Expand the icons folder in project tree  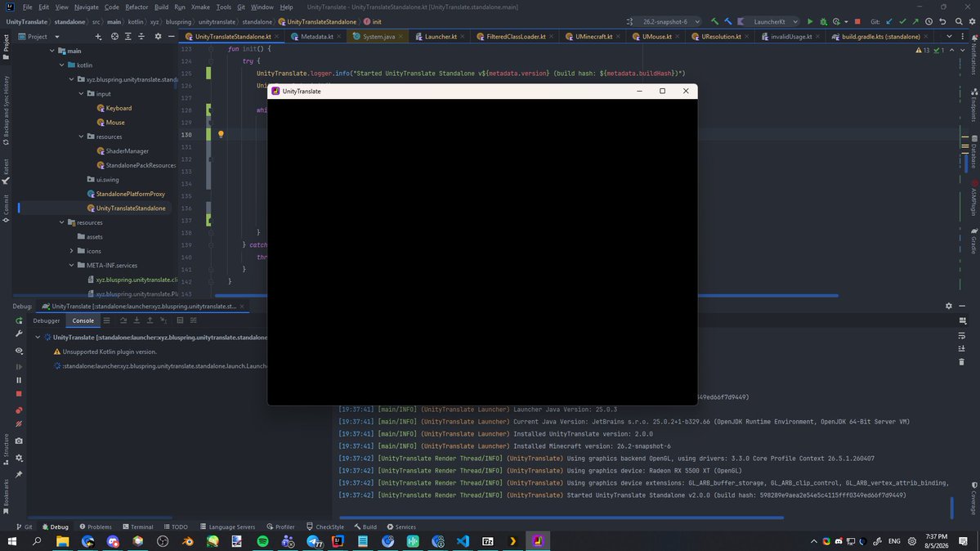pyautogui.click(x=72, y=251)
